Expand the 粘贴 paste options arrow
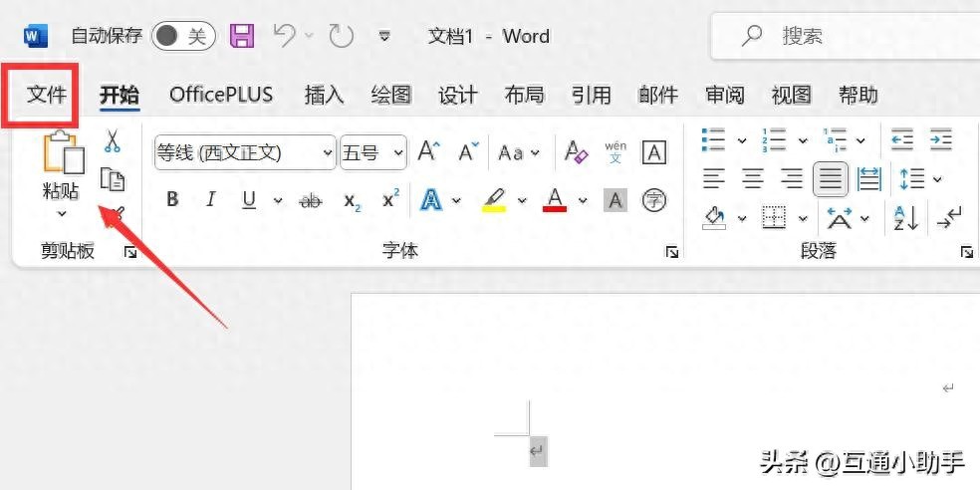The height and width of the screenshot is (490, 980). pos(62,214)
